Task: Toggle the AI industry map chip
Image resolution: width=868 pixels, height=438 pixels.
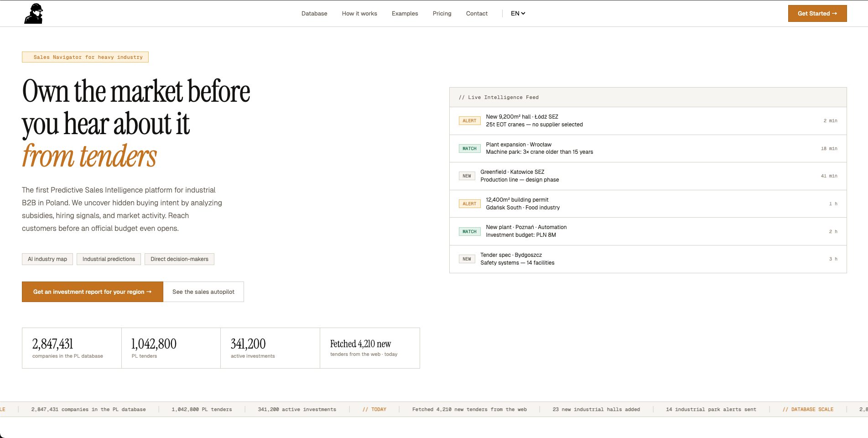Action: pyautogui.click(x=47, y=259)
